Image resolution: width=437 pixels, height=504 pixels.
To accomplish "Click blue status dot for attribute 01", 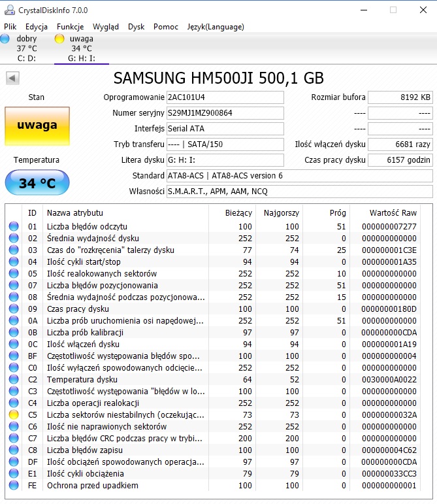I will 14,226.
